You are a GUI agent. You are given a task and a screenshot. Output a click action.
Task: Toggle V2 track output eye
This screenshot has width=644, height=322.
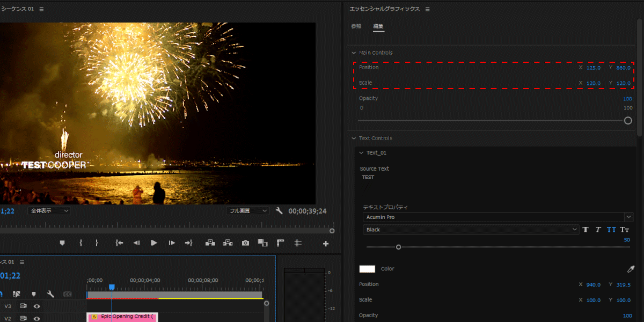pos(37,318)
